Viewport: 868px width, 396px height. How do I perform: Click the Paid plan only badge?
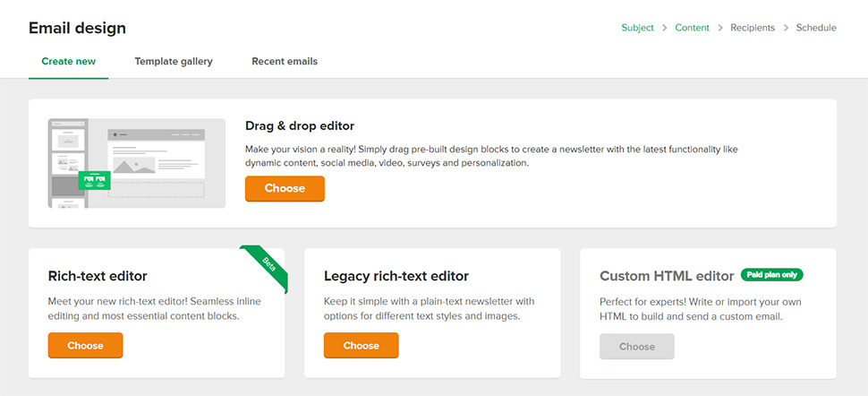click(x=771, y=274)
